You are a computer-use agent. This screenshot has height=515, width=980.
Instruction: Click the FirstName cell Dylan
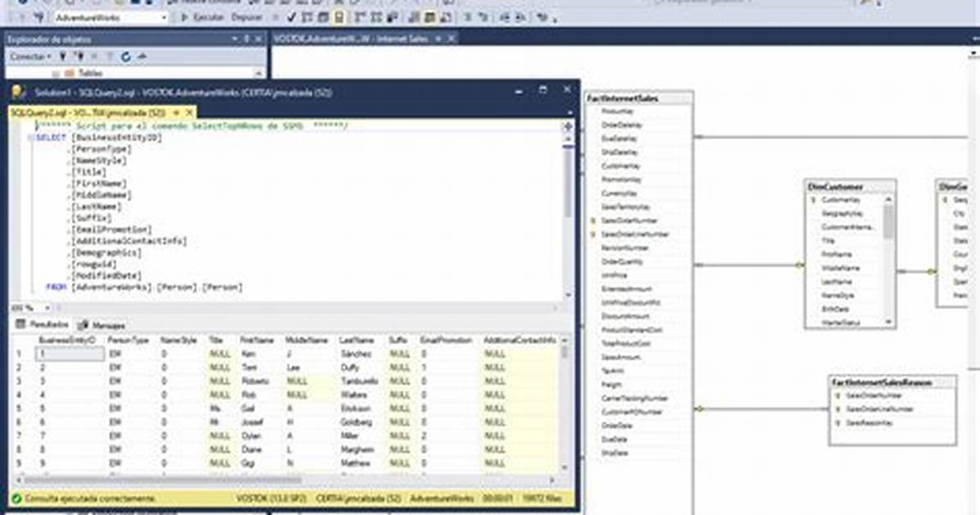(252, 435)
